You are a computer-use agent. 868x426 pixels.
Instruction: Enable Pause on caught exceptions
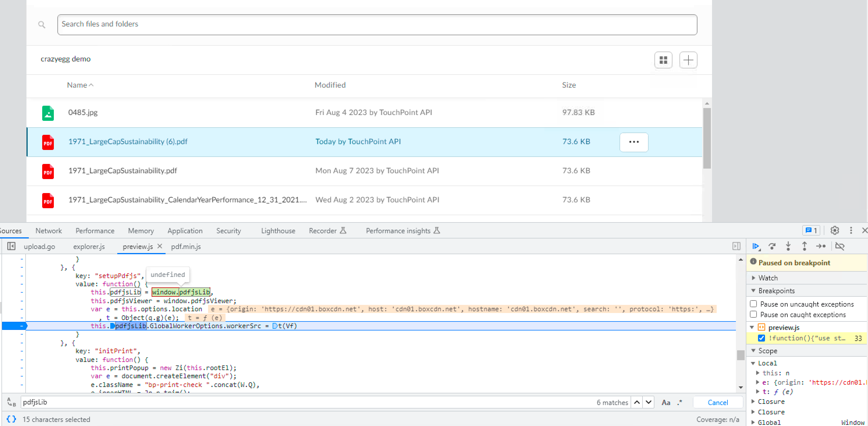(x=753, y=314)
